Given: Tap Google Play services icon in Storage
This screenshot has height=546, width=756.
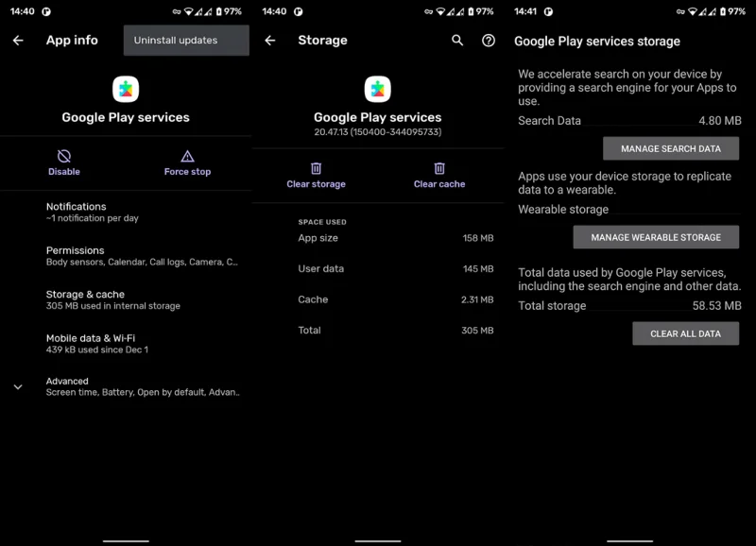Looking at the screenshot, I should click(x=377, y=89).
